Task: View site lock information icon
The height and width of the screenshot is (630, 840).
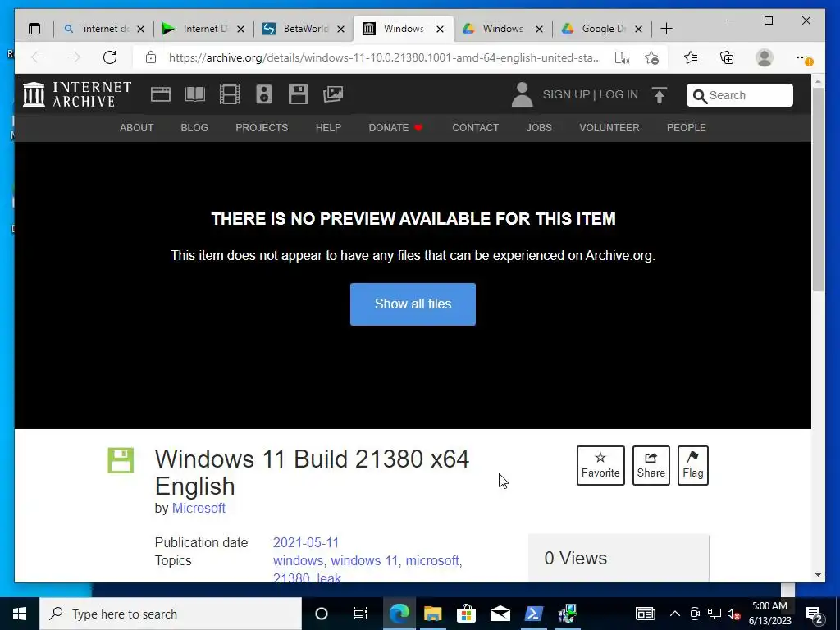Action: tap(151, 57)
